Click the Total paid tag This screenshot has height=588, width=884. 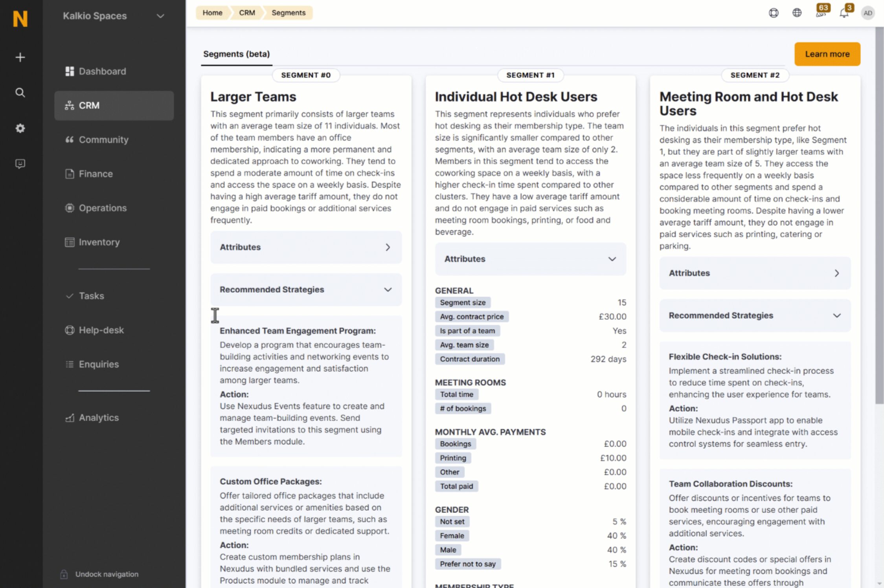tap(456, 486)
